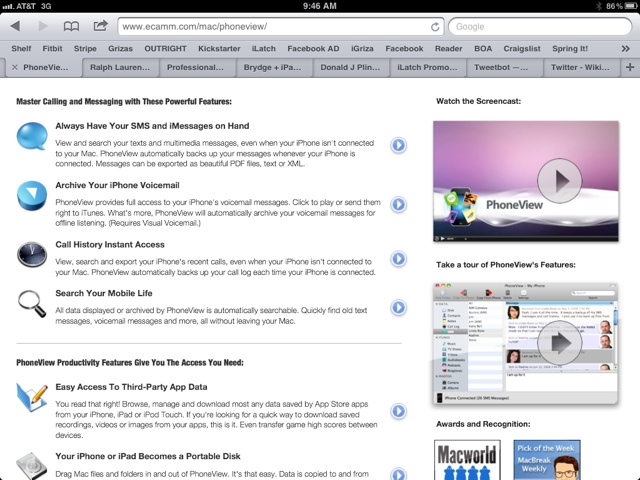This screenshot has height=480, width=640.
Task: Click the Portable Disk arrow button
Action: [x=398, y=474]
